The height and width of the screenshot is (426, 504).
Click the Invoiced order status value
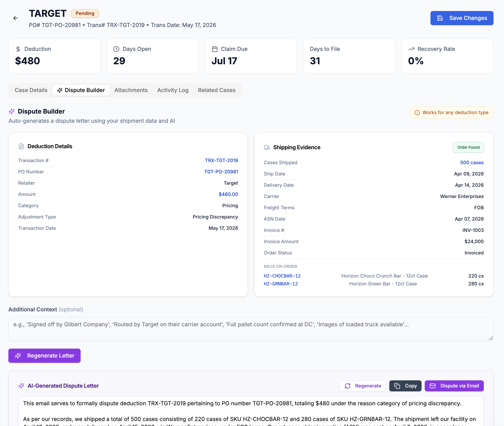pyautogui.click(x=474, y=253)
